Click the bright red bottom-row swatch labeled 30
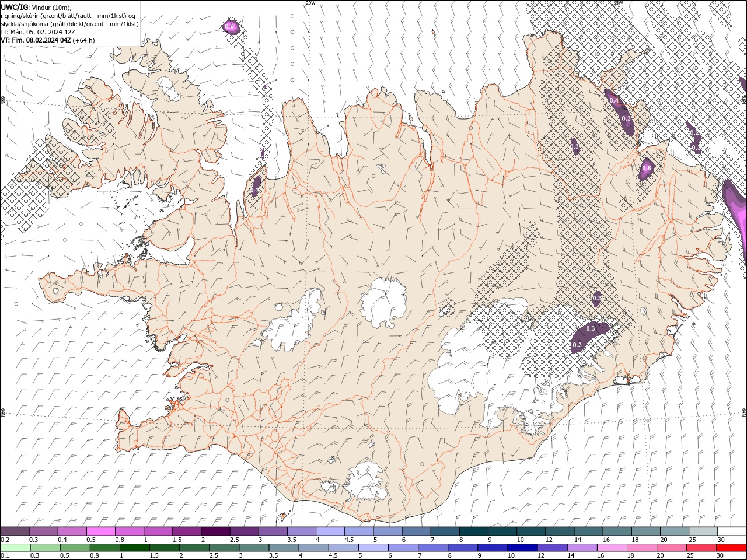Viewport: 747px width, 560px height. 731,548
